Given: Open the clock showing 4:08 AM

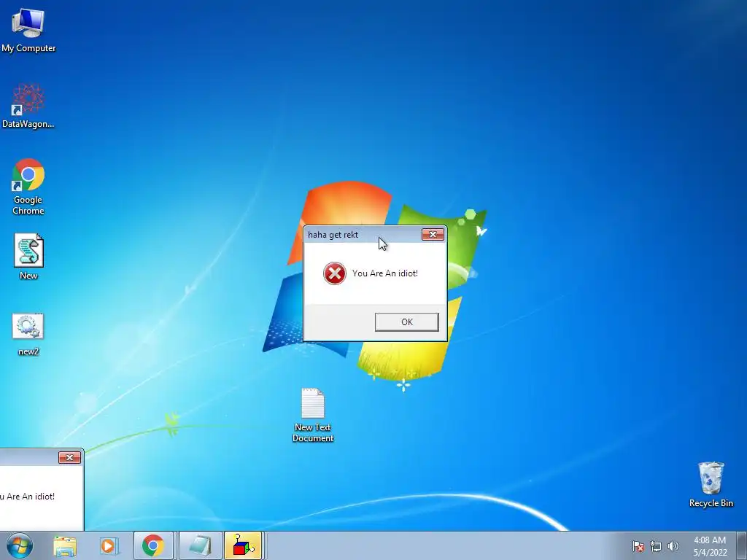Looking at the screenshot, I should 710,546.
